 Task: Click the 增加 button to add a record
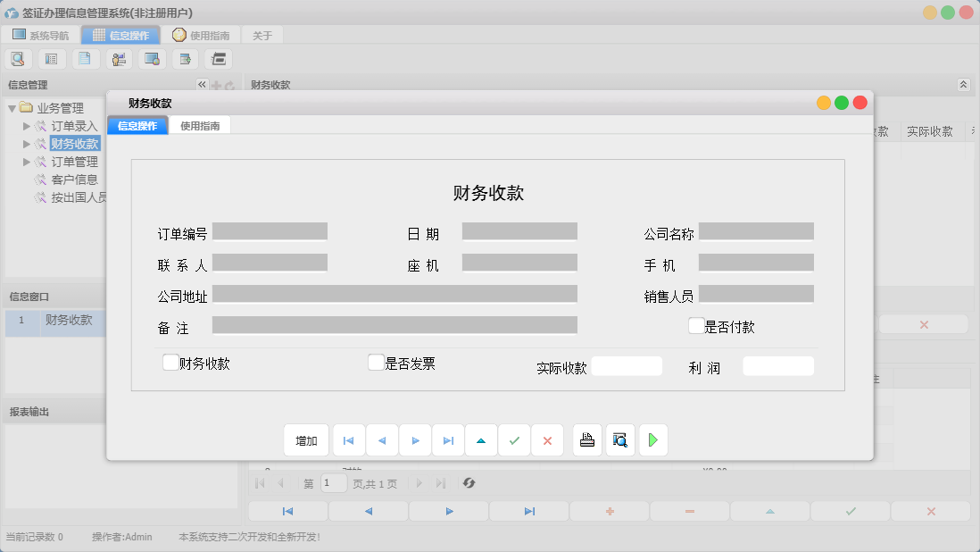click(305, 439)
